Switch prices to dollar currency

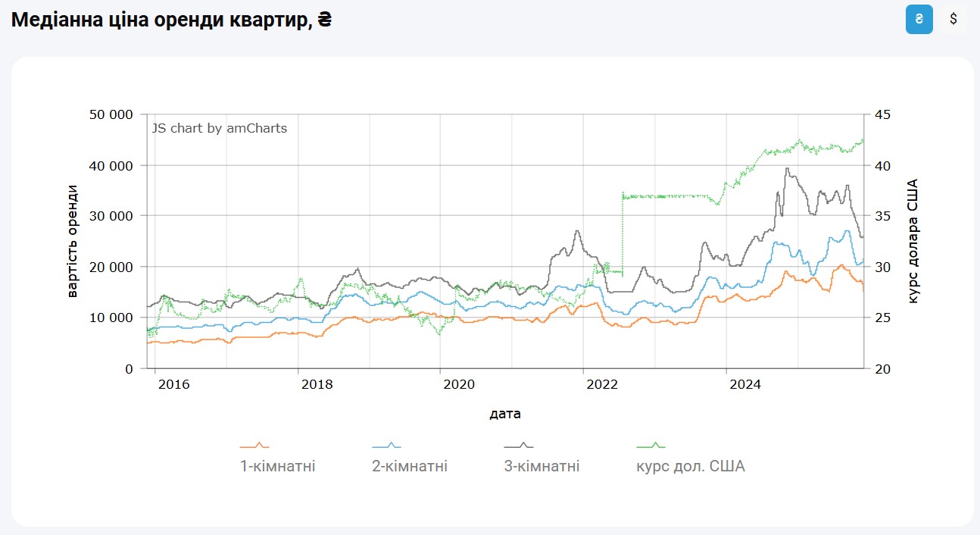pyautogui.click(x=953, y=19)
